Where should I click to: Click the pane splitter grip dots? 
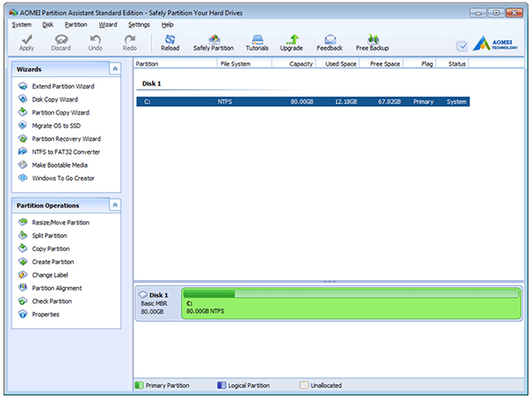[x=330, y=281]
